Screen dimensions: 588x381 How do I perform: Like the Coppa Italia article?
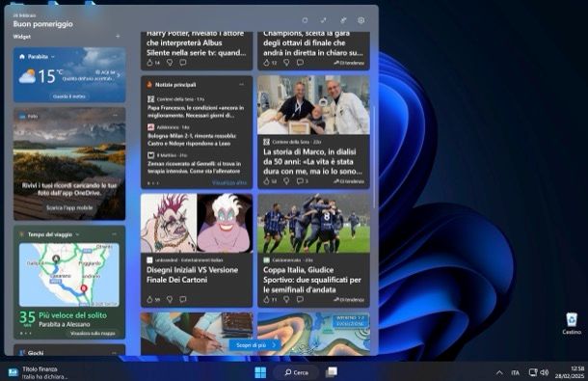pyautogui.click(x=267, y=300)
